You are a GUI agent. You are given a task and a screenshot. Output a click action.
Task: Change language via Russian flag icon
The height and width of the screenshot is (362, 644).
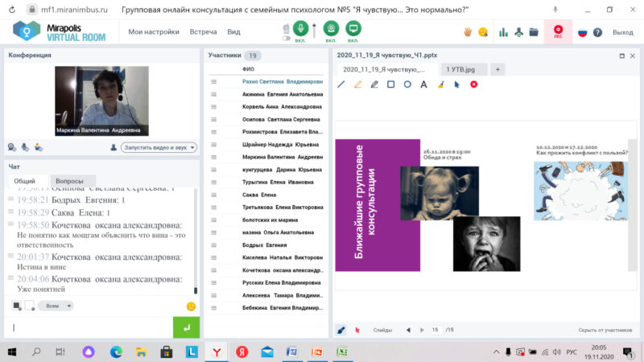click(582, 32)
